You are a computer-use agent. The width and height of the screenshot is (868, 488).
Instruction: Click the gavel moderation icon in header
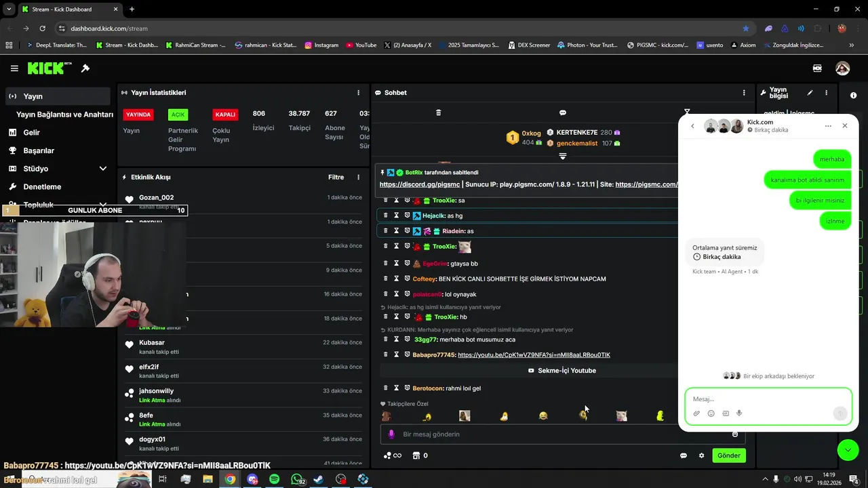(x=85, y=68)
